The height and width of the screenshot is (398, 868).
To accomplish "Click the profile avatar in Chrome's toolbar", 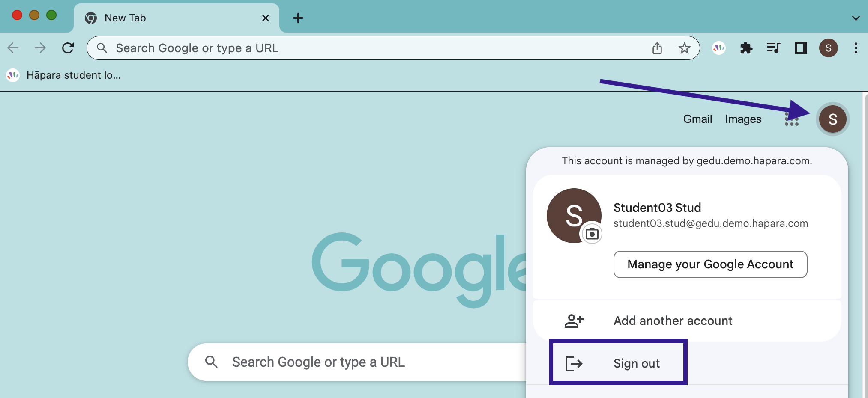I will tap(829, 48).
